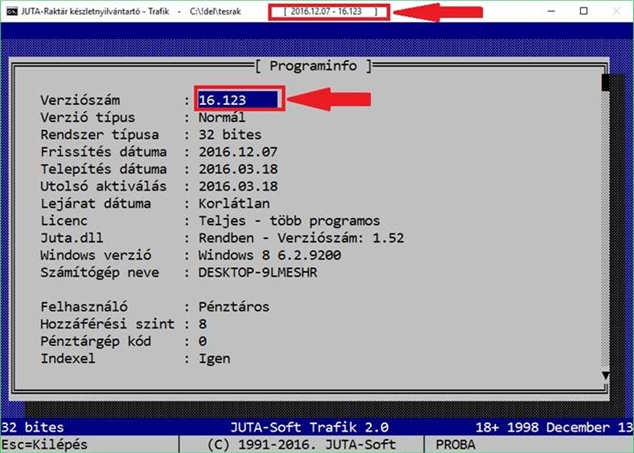Click the PROBA label in status bar
634x453 pixels.
pyautogui.click(x=455, y=445)
